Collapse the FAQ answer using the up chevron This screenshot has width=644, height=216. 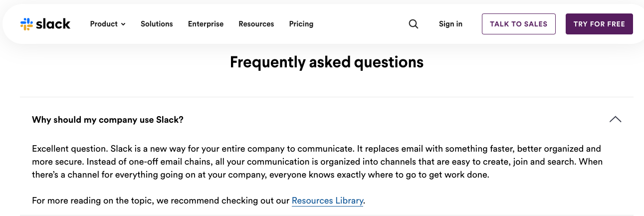point(615,120)
